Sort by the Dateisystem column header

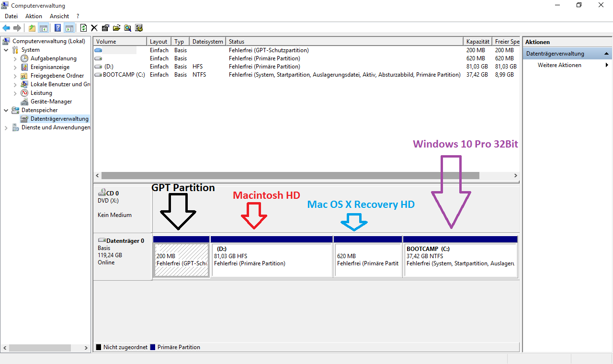tap(208, 42)
